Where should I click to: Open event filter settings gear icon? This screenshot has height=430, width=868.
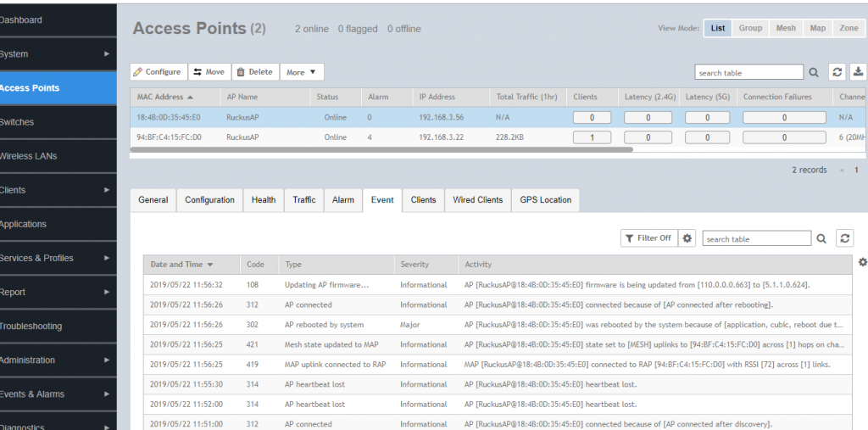687,238
